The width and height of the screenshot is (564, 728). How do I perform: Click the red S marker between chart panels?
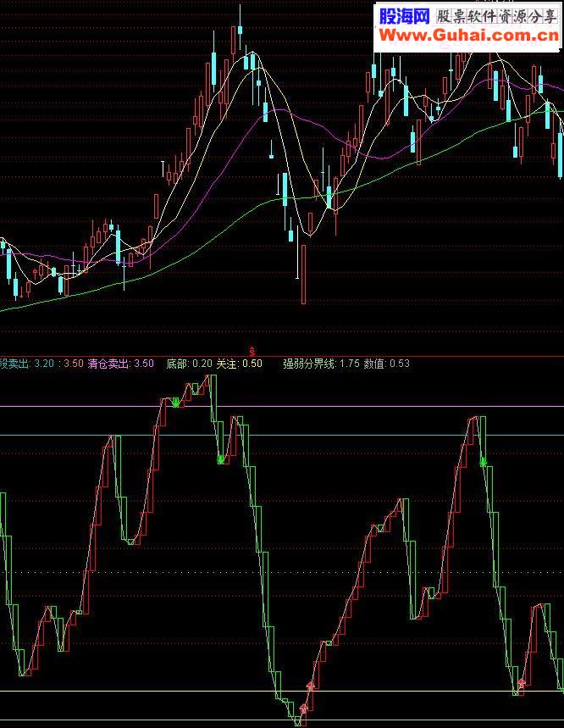tap(252, 350)
